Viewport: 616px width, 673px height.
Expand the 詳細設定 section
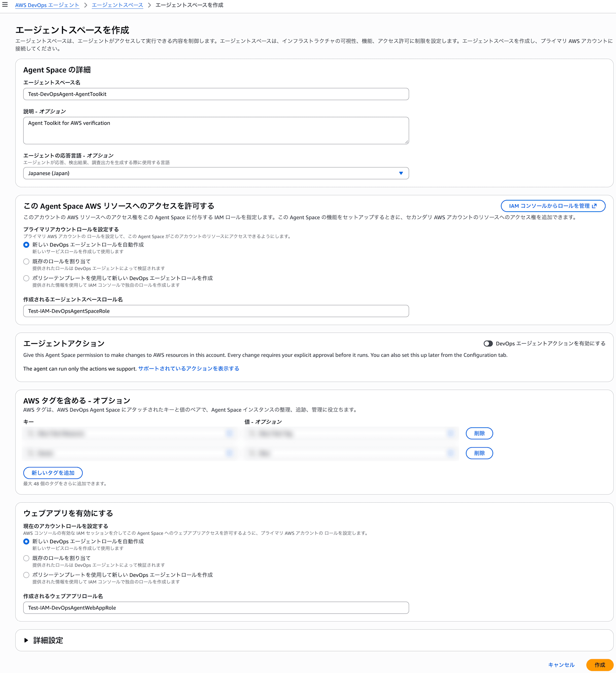pos(44,640)
